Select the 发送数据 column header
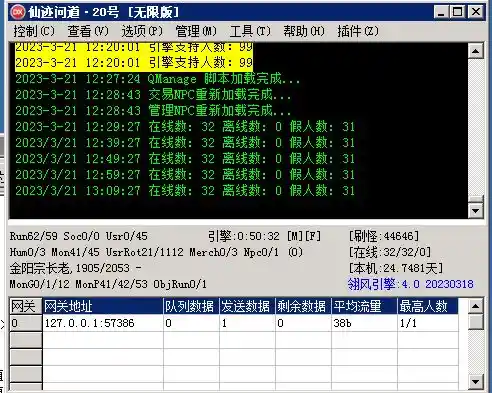The image size is (492, 393). [247, 306]
